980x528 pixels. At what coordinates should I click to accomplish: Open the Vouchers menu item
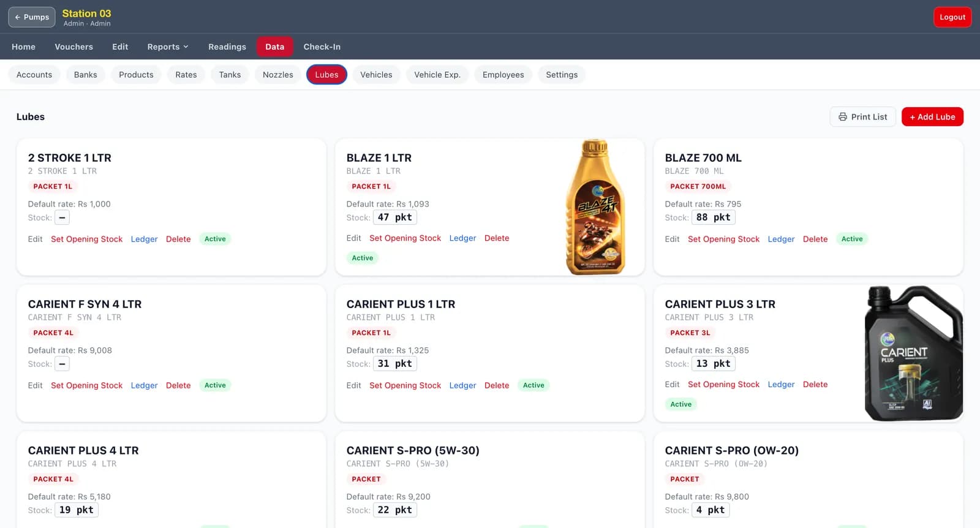pyautogui.click(x=73, y=47)
